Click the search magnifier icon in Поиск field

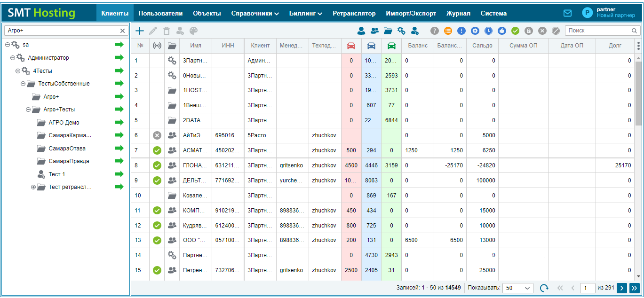634,31
